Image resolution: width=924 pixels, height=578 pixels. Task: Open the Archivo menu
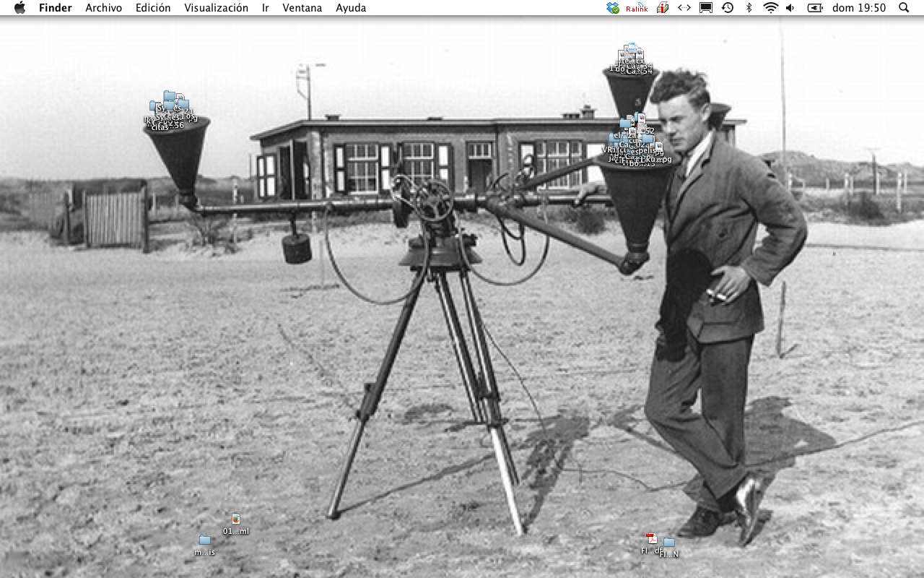(x=103, y=8)
